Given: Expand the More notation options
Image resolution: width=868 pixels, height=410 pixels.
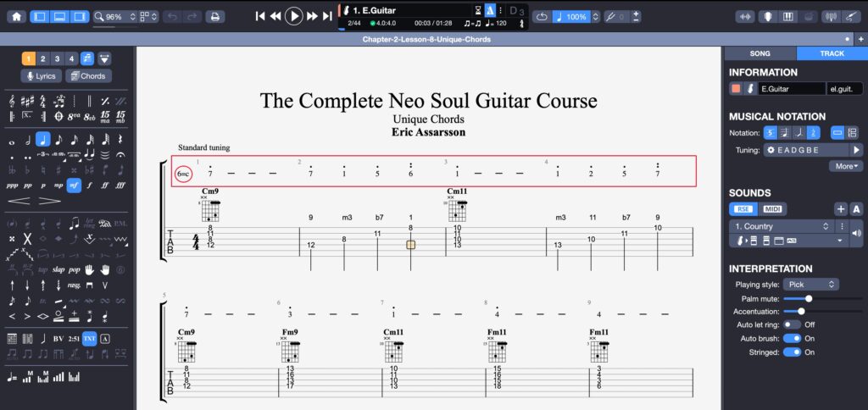Looking at the screenshot, I should pyautogui.click(x=845, y=166).
